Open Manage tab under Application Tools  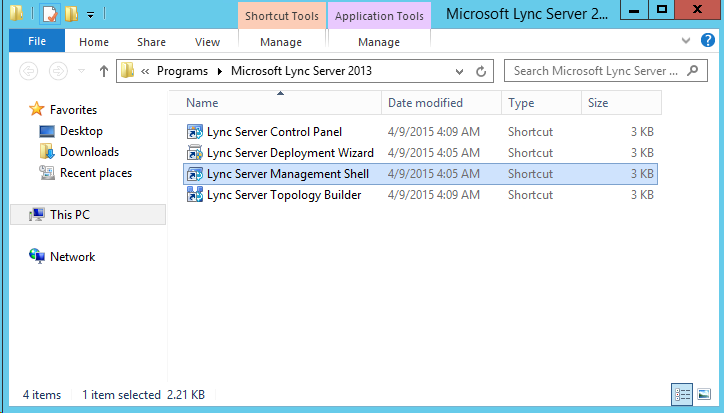click(x=379, y=42)
